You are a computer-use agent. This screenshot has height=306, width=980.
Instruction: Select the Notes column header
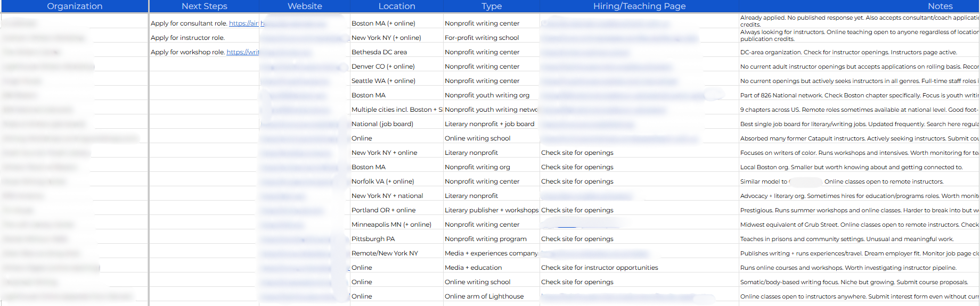click(940, 6)
